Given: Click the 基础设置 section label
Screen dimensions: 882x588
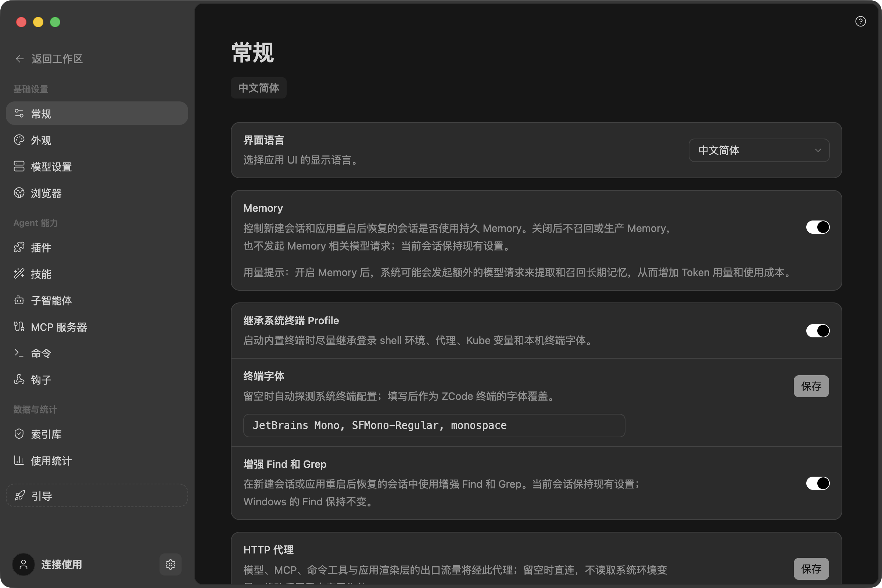Looking at the screenshot, I should click(31, 89).
